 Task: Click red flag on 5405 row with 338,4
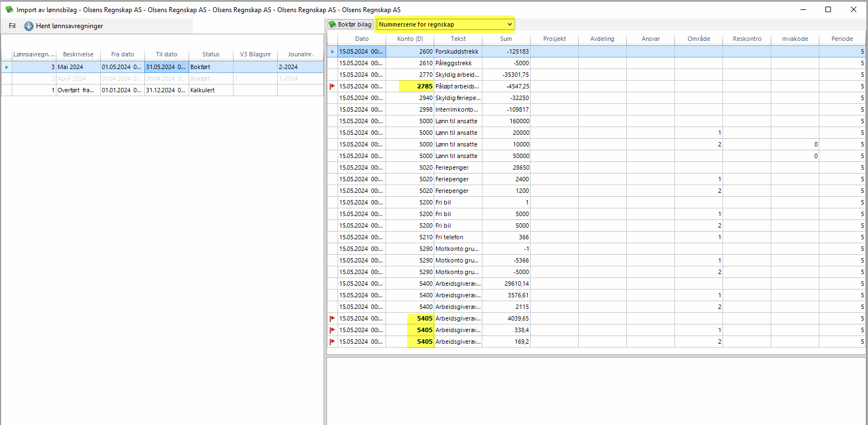coord(332,330)
